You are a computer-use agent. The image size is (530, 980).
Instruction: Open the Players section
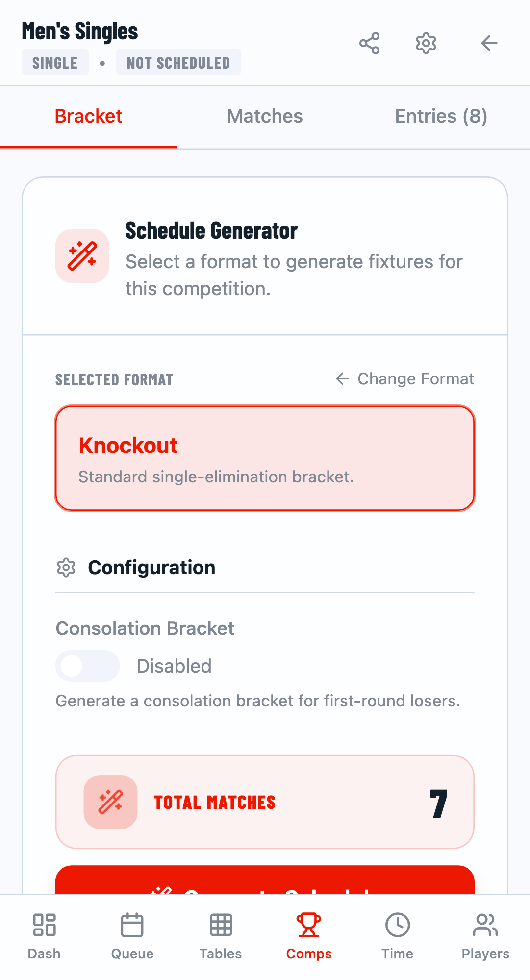[x=485, y=935]
